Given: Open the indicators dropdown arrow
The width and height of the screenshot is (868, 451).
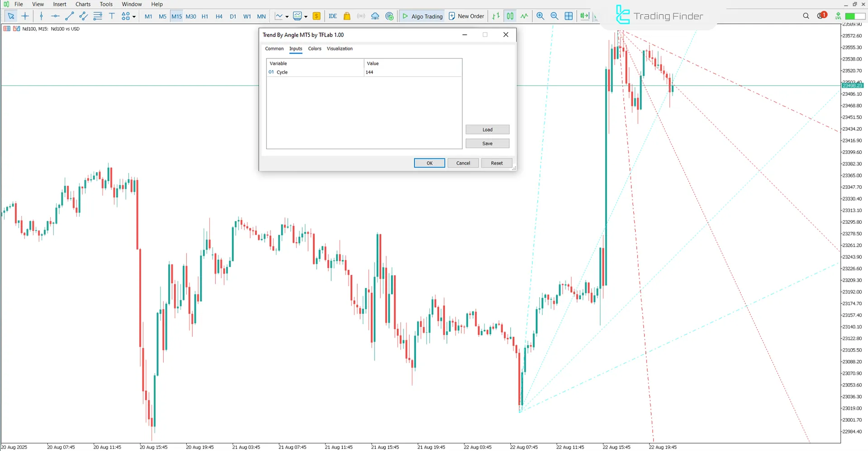Looking at the screenshot, I should pos(306,16).
